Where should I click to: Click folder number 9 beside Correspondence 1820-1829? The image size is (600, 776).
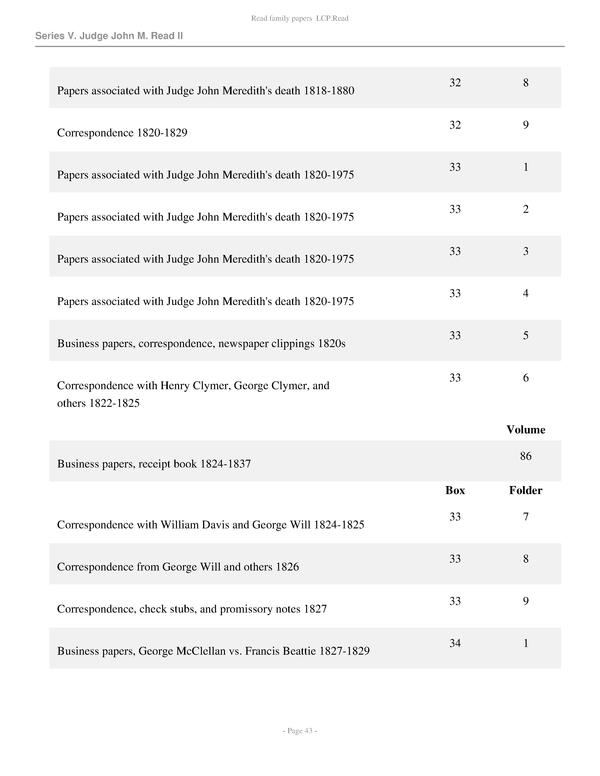coord(525,125)
